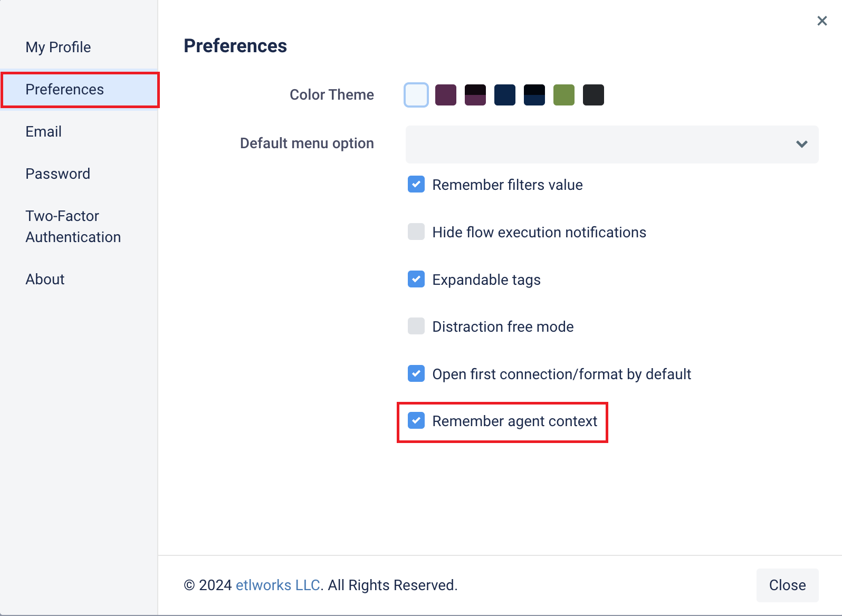The height and width of the screenshot is (616, 842).
Task: Toggle the Expandable tags checkbox
Action: 416,279
